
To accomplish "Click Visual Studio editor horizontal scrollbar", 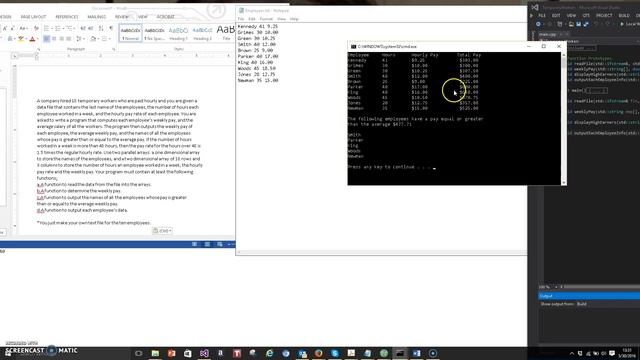I will 602,287.
